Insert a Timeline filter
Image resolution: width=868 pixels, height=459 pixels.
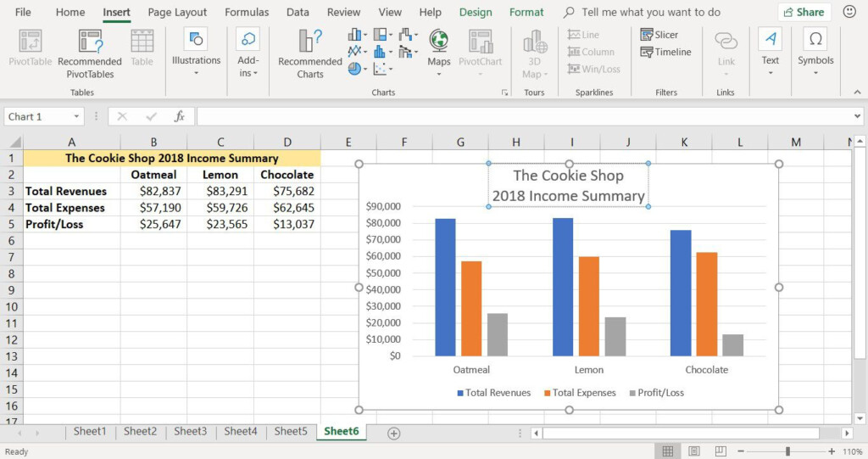tap(665, 52)
